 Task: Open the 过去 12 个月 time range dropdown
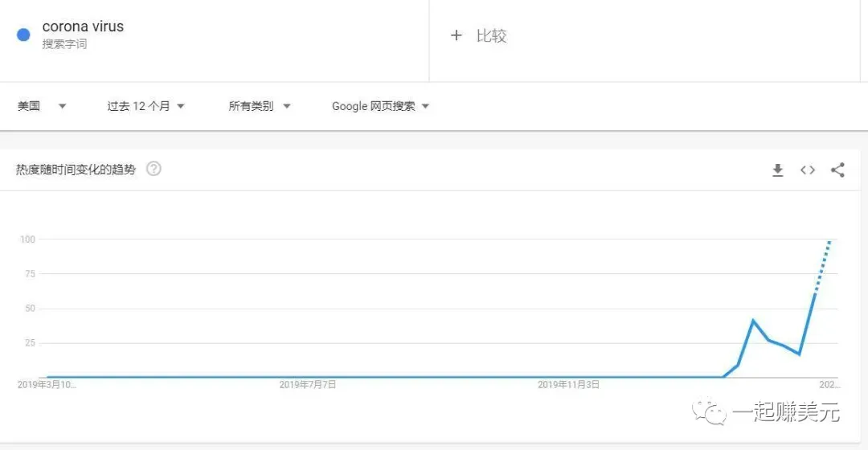pyautogui.click(x=145, y=106)
